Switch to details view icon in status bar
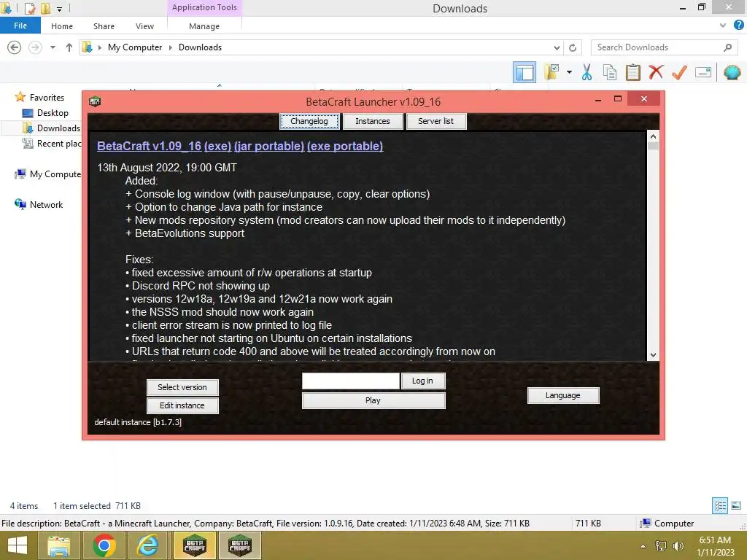The image size is (747, 560). pyautogui.click(x=720, y=506)
